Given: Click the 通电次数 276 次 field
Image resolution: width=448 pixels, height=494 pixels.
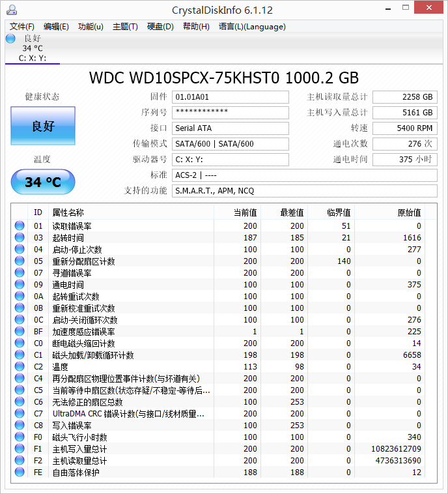Looking at the screenshot, I should point(405,143).
